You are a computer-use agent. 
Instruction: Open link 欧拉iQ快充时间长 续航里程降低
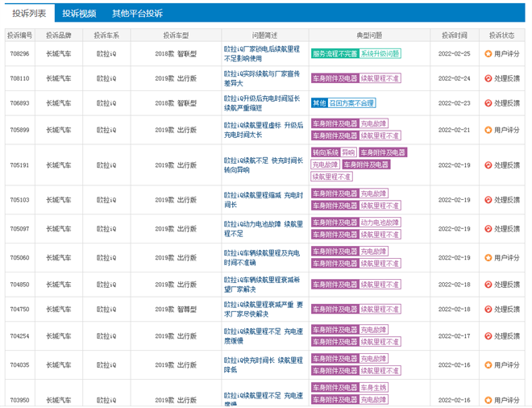(x=264, y=365)
